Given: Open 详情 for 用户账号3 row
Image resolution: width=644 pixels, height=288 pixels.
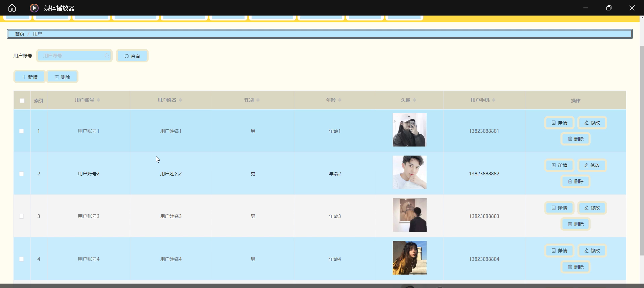Looking at the screenshot, I should coord(559,208).
